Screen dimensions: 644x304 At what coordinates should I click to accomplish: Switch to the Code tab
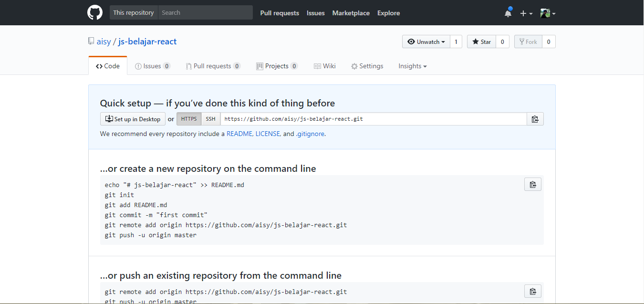pyautogui.click(x=108, y=66)
